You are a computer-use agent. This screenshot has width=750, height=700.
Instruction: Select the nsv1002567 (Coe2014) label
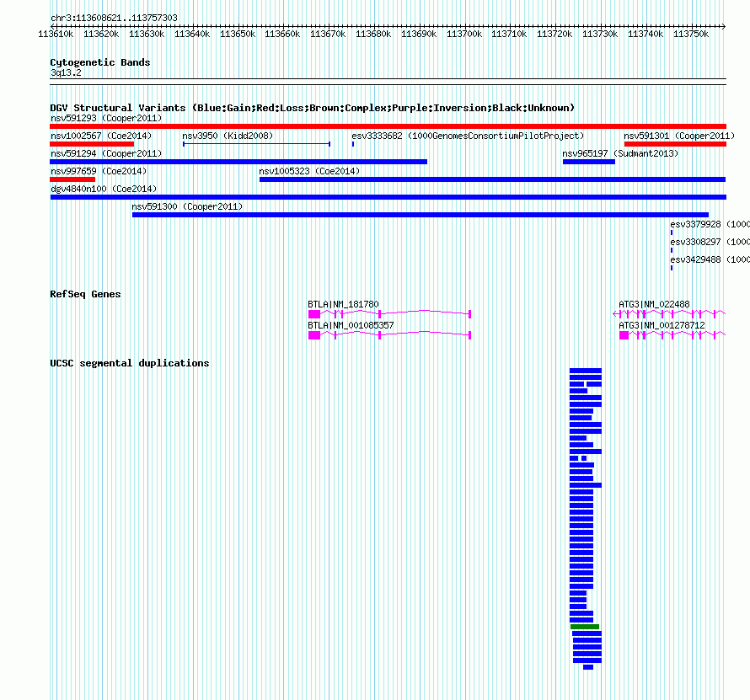101,136
